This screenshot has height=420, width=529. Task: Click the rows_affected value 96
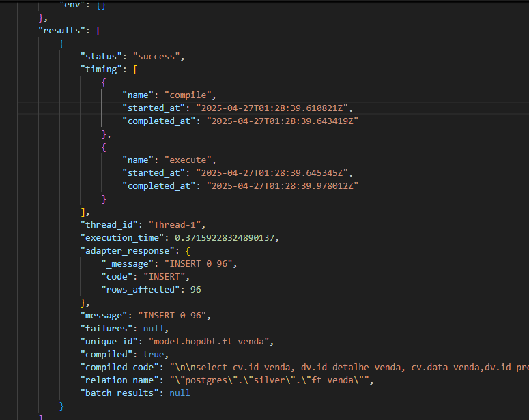(196, 290)
